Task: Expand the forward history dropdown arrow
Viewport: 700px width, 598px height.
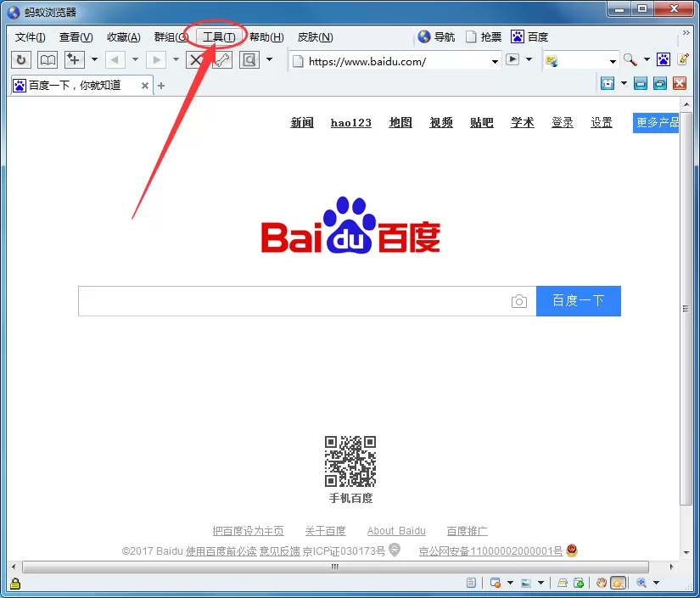Action: click(x=176, y=59)
